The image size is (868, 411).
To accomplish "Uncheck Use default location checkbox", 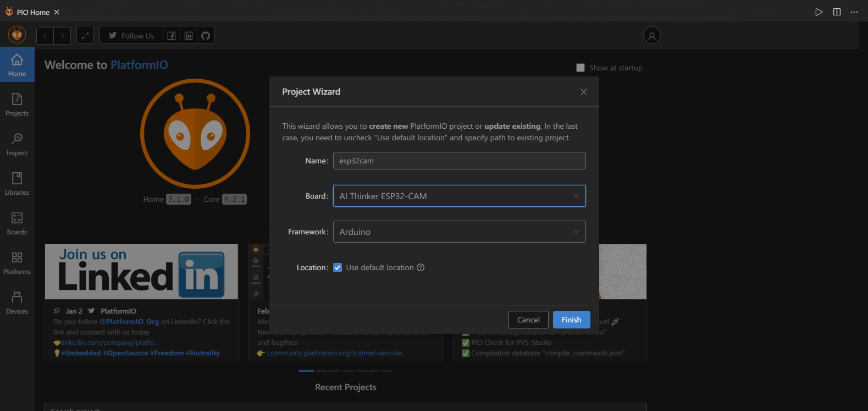I will tap(338, 267).
